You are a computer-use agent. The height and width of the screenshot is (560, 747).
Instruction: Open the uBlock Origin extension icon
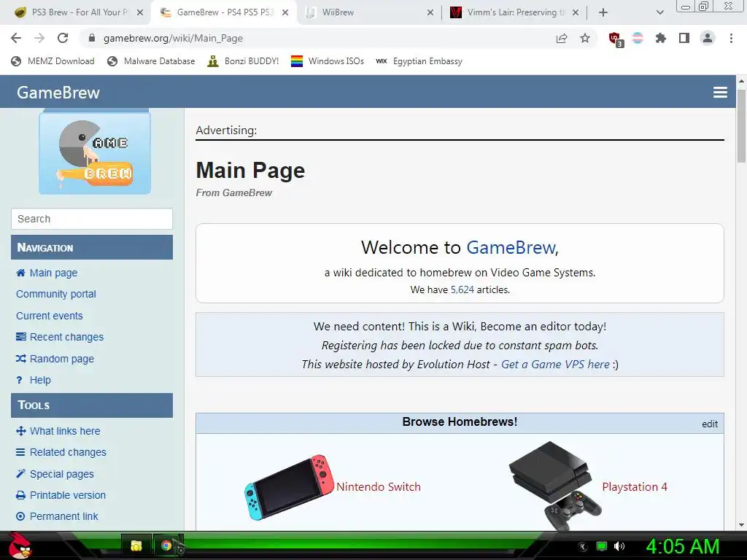pos(616,39)
